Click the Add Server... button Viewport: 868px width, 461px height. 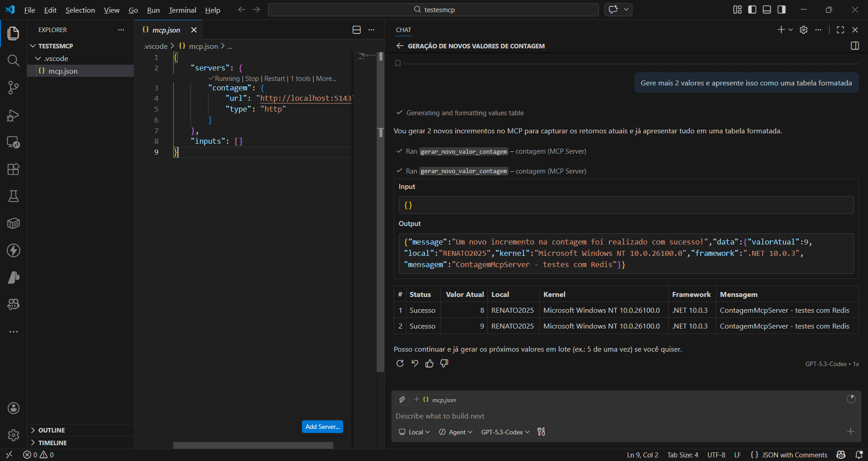pos(322,427)
